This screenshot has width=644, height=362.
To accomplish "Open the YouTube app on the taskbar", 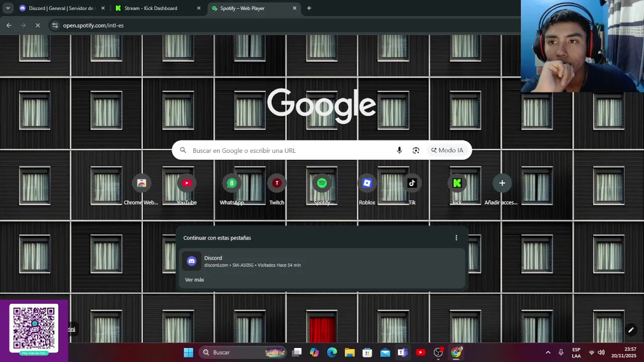I will (x=421, y=352).
